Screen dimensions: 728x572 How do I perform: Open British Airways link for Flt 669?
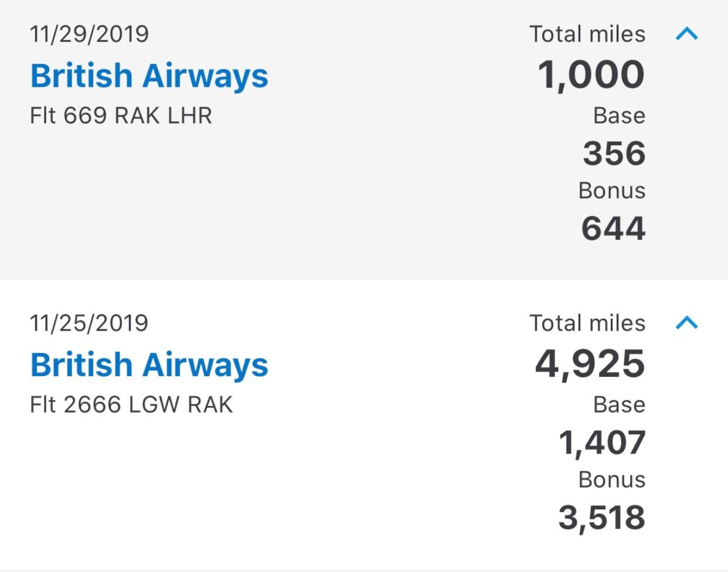[x=149, y=76]
